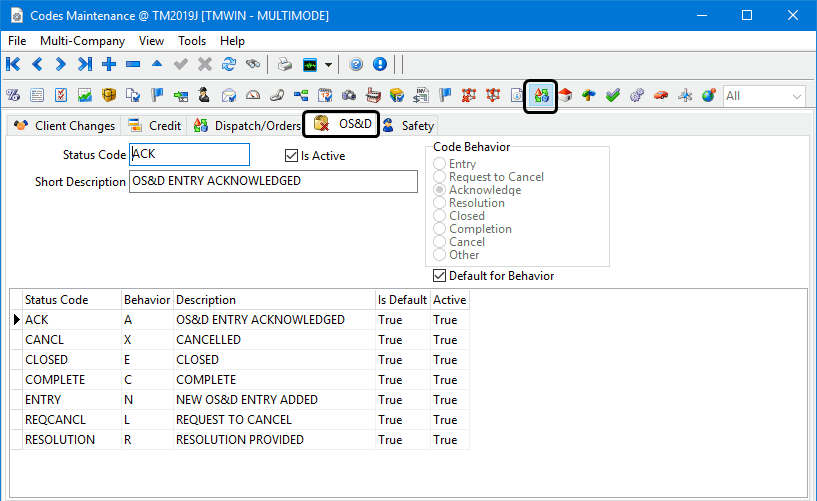Click the Short Description text field

coord(273,182)
